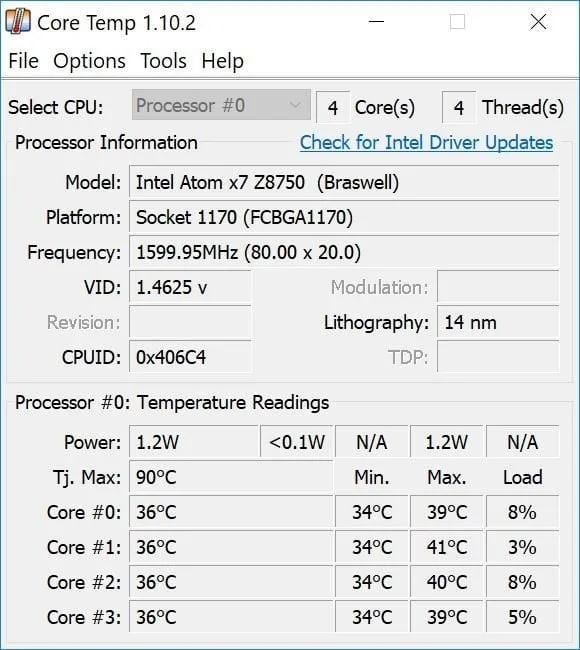Minimize the Core Temp window
Viewport: 580px width, 650px height.
point(376,22)
